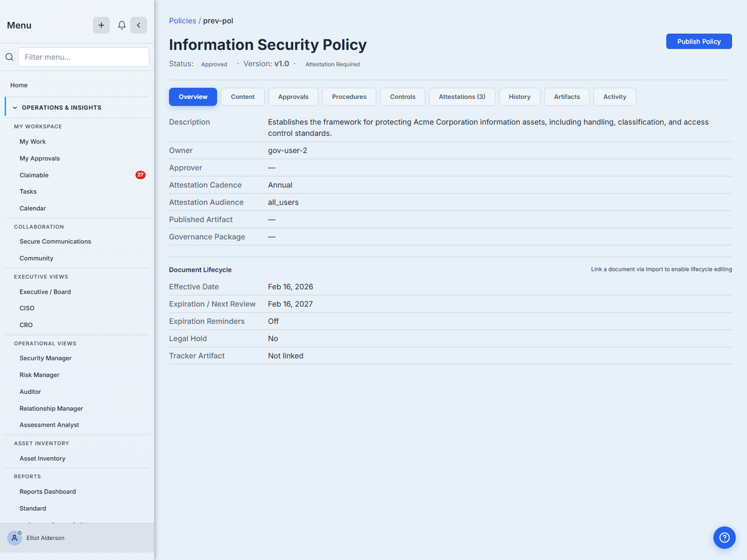Click Expiration value Feb 16, 2027
This screenshot has height=560, width=747.
291,304
